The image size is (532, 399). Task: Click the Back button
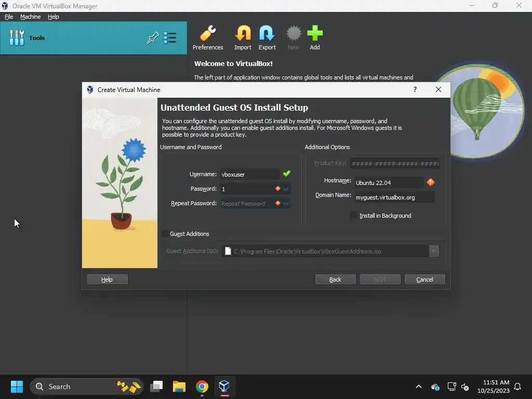335,279
